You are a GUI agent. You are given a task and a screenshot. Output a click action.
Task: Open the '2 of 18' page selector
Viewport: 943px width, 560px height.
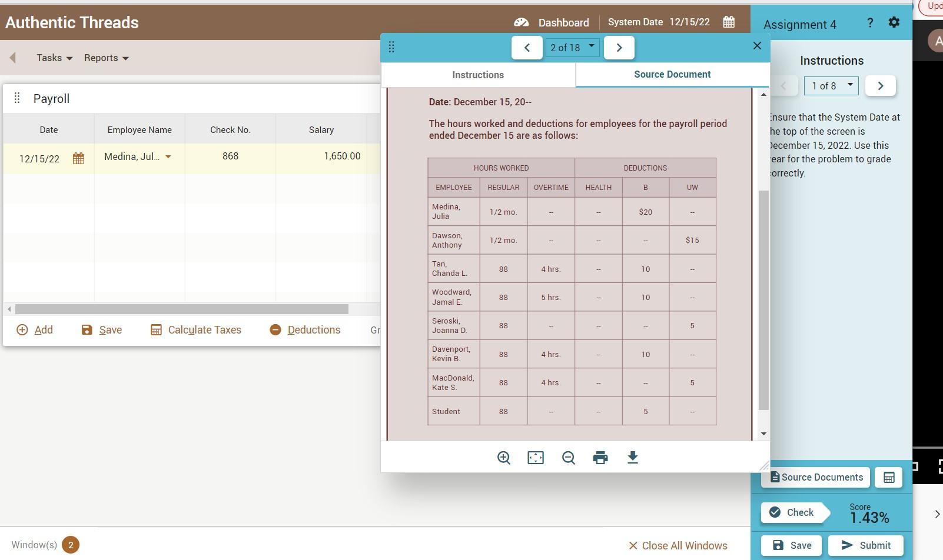tap(572, 47)
